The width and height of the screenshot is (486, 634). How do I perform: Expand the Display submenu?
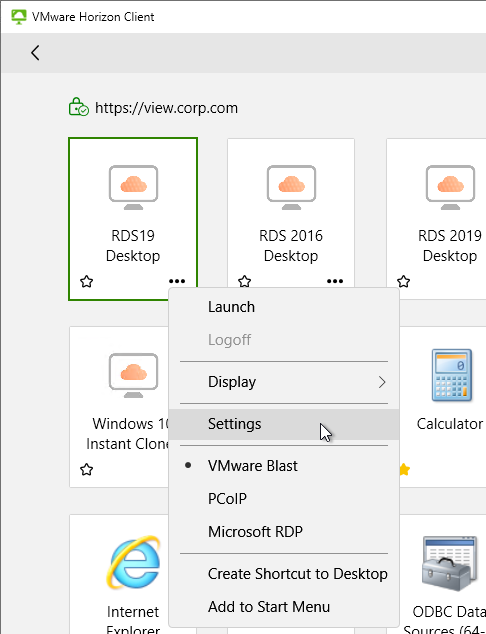(284, 382)
